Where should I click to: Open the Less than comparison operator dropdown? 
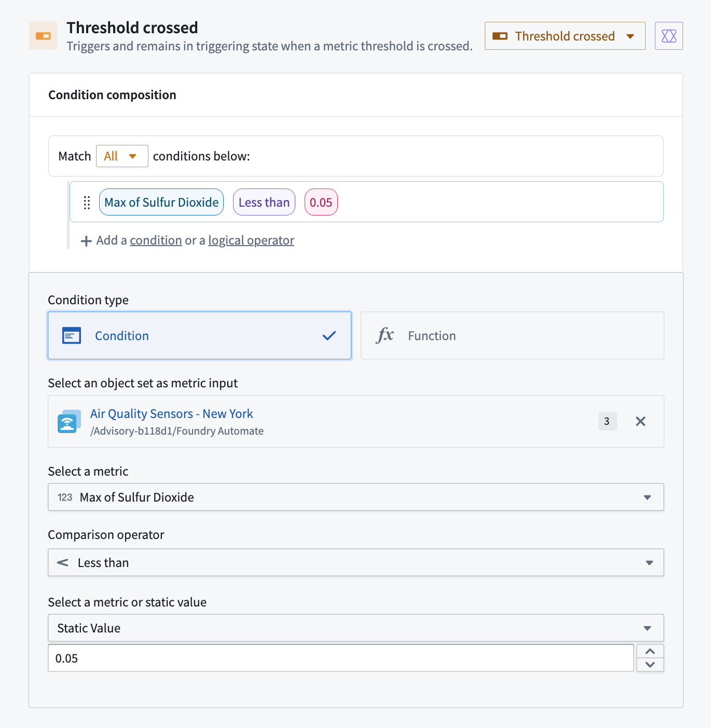(355, 562)
